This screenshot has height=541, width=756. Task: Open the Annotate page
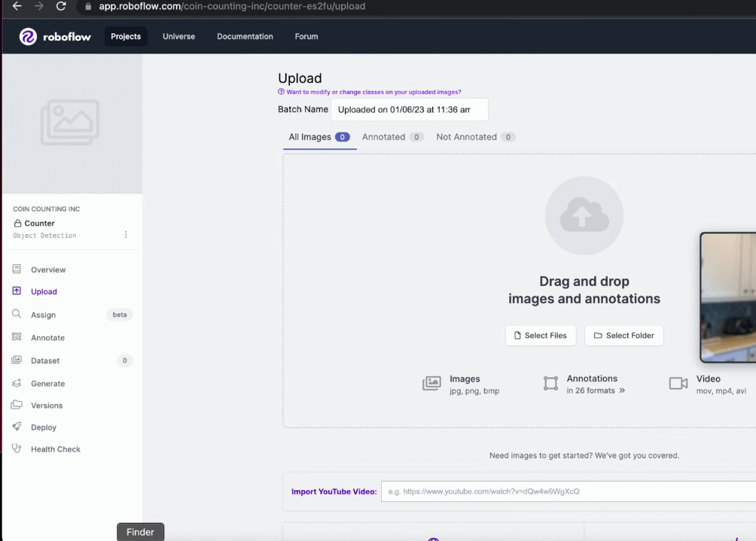[47, 338]
